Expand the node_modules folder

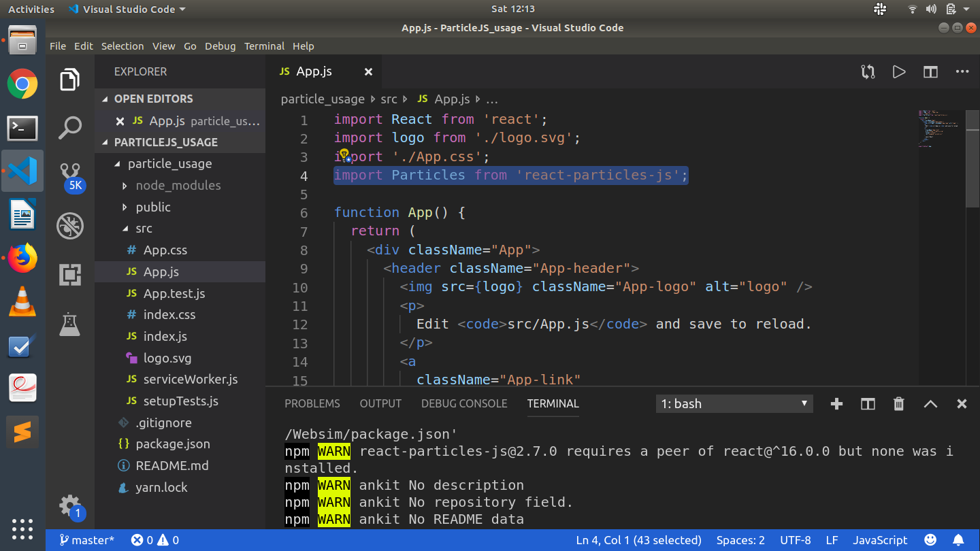[x=178, y=186]
